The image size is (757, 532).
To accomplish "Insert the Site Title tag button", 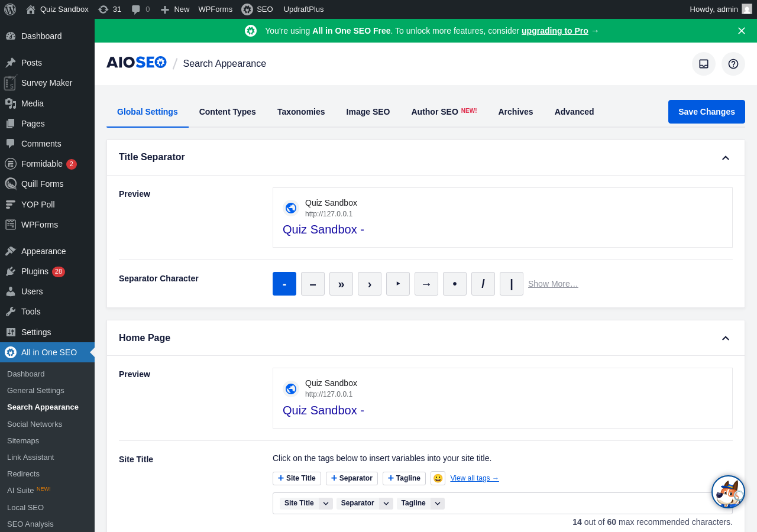I will pyautogui.click(x=297, y=478).
